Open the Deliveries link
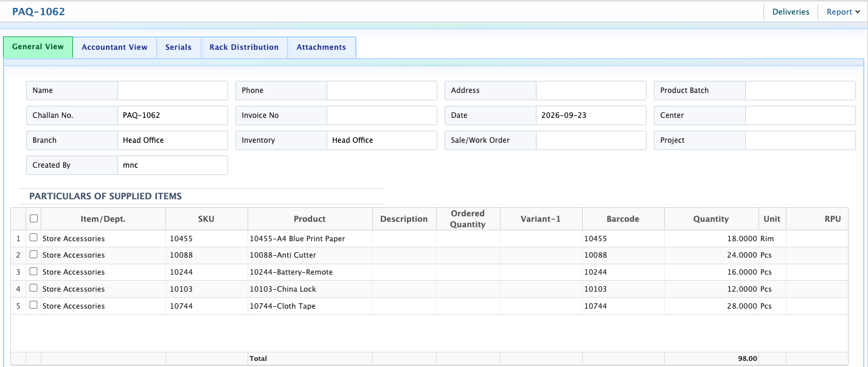The height and width of the screenshot is (367, 868). (791, 12)
